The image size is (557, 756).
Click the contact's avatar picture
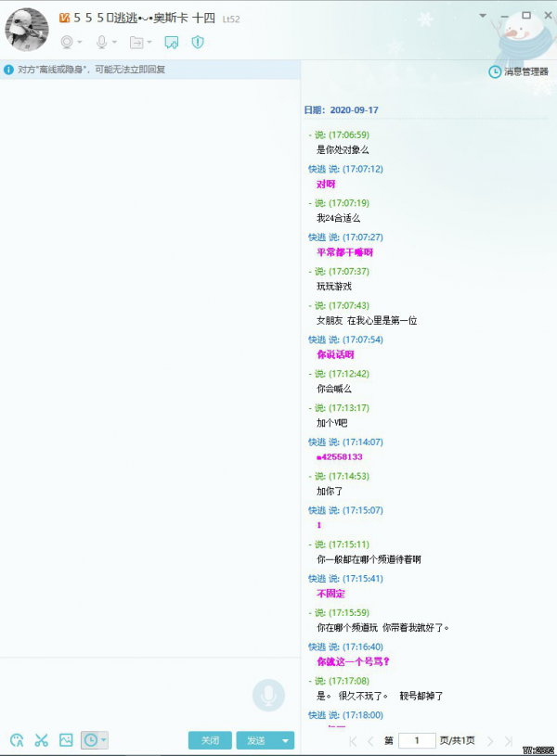(27, 30)
